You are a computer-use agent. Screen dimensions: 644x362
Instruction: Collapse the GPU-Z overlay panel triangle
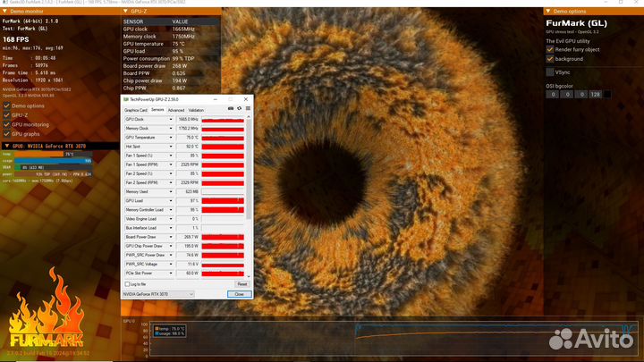click(x=126, y=12)
